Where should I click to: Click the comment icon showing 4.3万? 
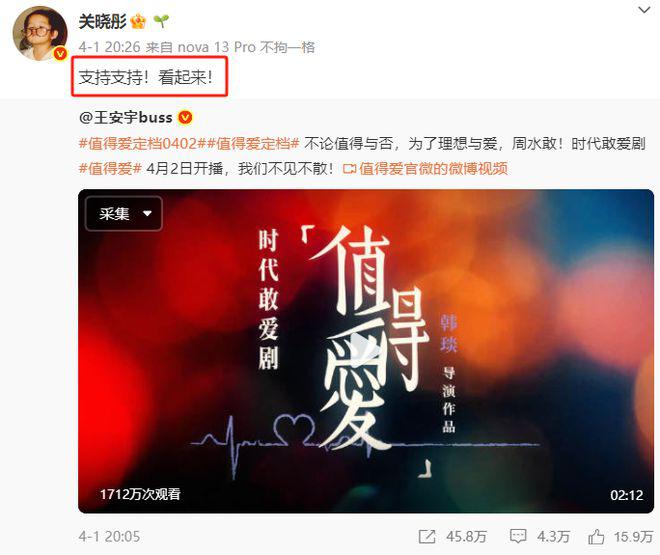(518, 536)
